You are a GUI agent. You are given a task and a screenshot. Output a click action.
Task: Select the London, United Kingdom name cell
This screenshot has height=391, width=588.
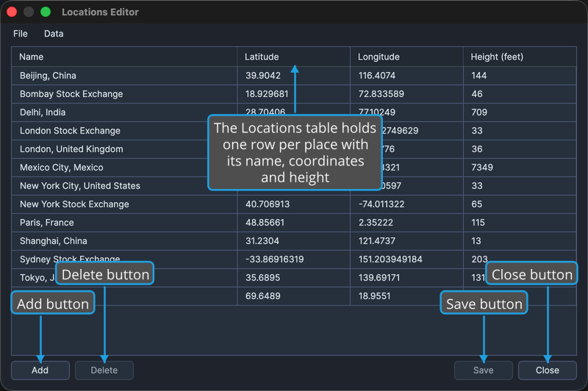(124, 149)
